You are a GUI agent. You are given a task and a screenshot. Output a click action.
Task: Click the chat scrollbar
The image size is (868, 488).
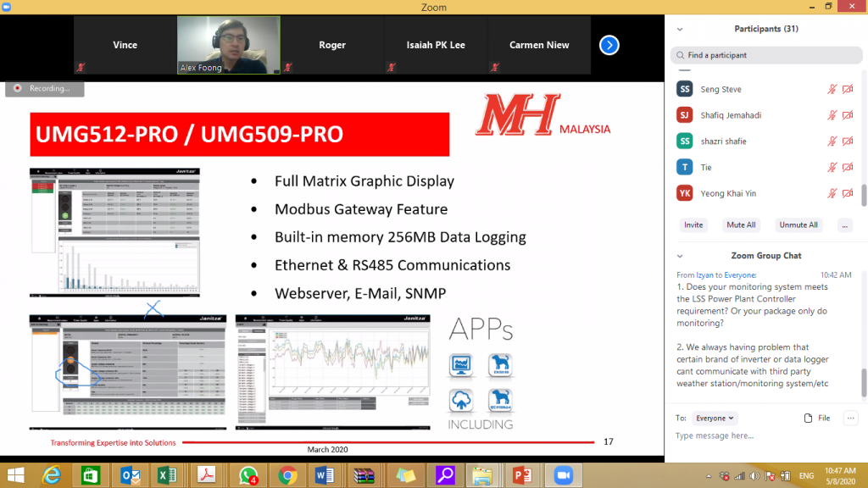[864, 383]
